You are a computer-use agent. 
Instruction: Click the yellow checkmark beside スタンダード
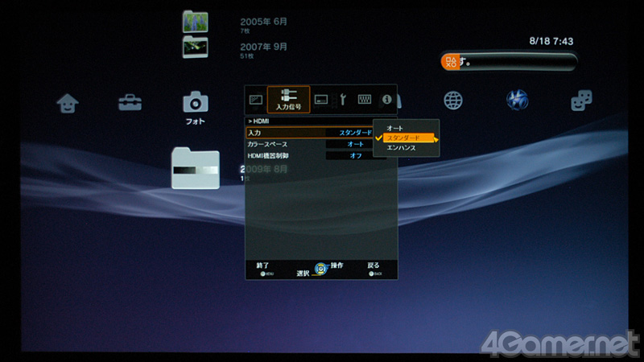[x=378, y=138]
